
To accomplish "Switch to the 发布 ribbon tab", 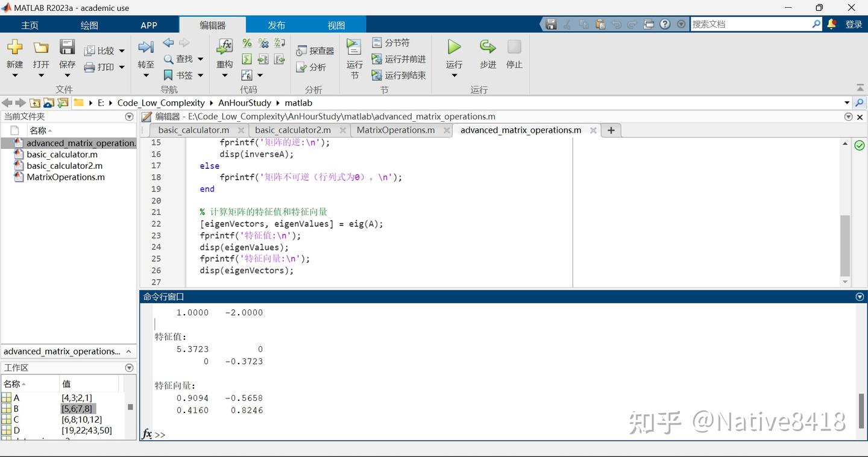I will [x=276, y=25].
